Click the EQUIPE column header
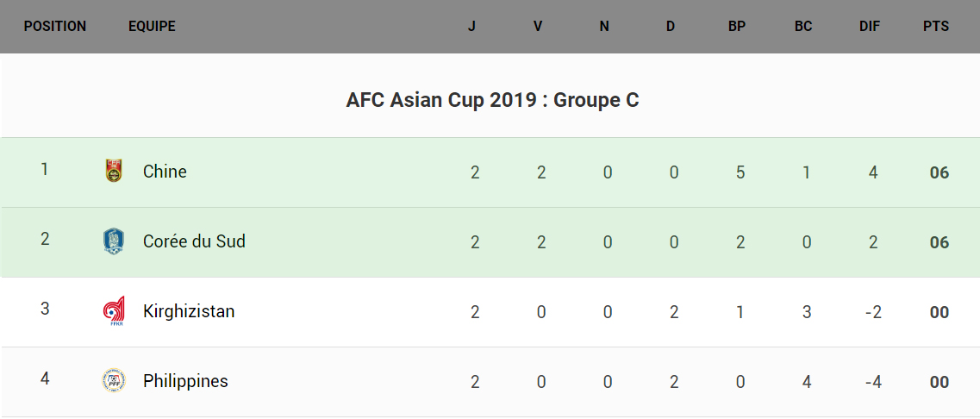980x419 pixels. click(x=152, y=27)
